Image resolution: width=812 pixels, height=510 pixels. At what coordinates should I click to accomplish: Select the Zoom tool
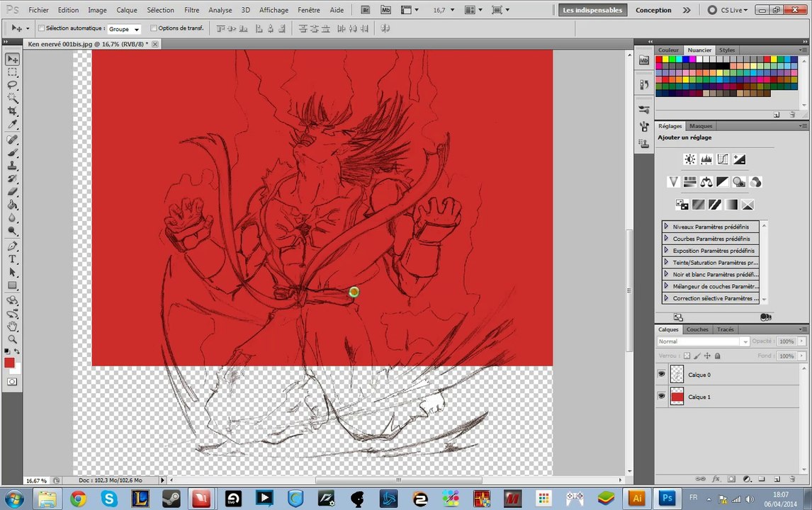pyautogui.click(x=13, y=339)
